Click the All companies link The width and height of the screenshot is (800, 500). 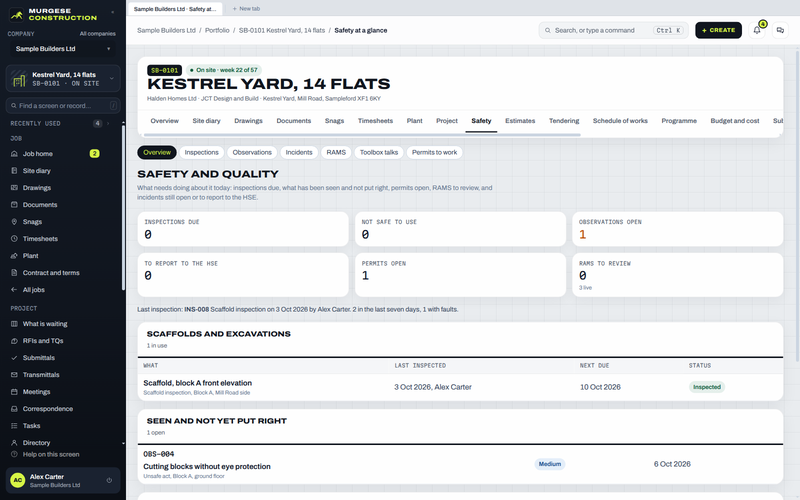click(97, 34)
